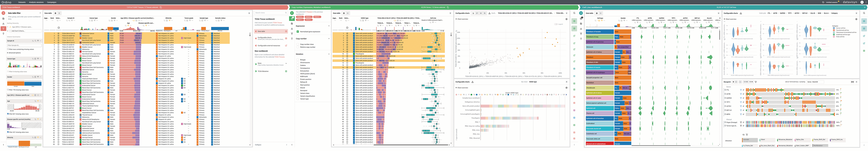The image size is (868, 151).
Task: Enable the 'Relative copy number' checkbox
Action: point(298,47)
